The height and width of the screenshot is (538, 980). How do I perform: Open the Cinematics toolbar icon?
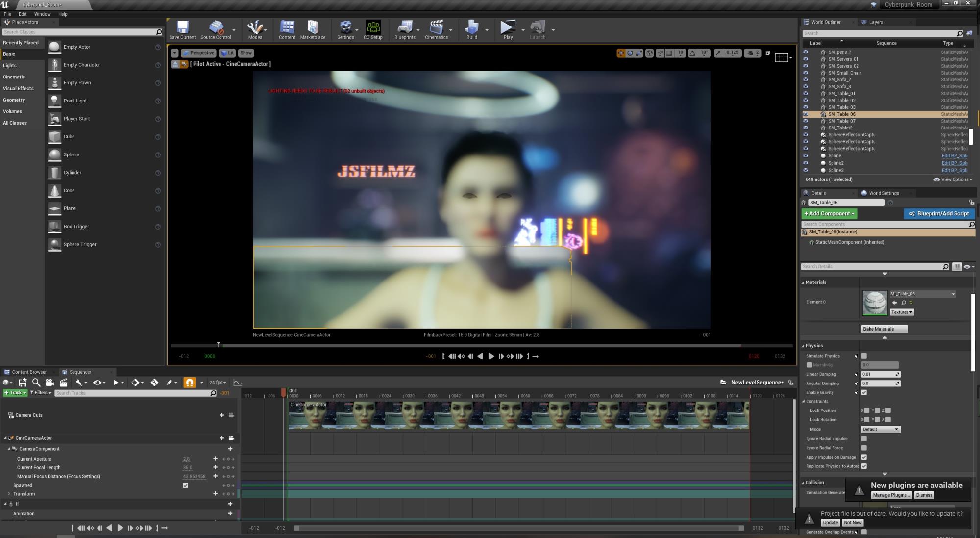click(x=436, y=30)
